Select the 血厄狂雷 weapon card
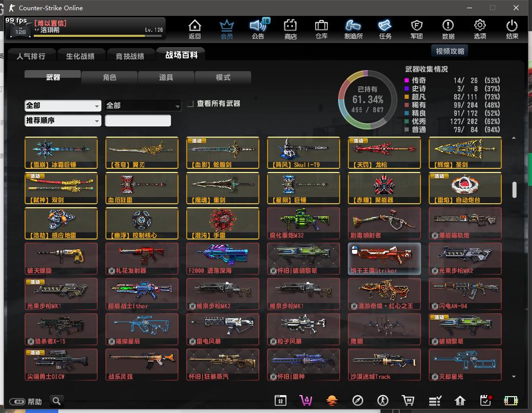Viewport: 532px width, 413px height. point(142,188)
